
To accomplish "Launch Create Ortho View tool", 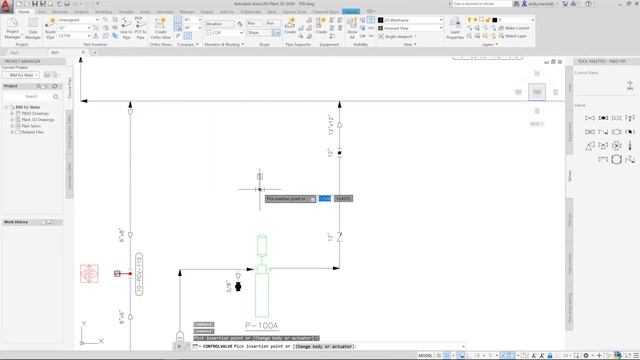I will click(x=160, y=28).
